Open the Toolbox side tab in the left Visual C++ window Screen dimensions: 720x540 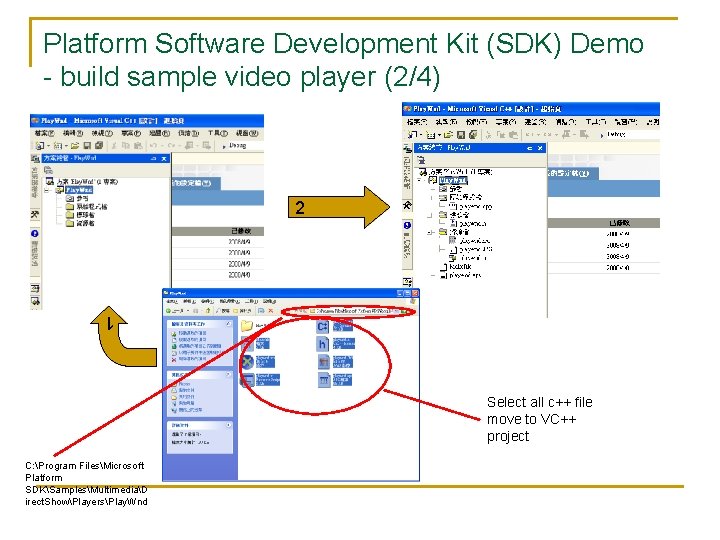tap(35, 214)
